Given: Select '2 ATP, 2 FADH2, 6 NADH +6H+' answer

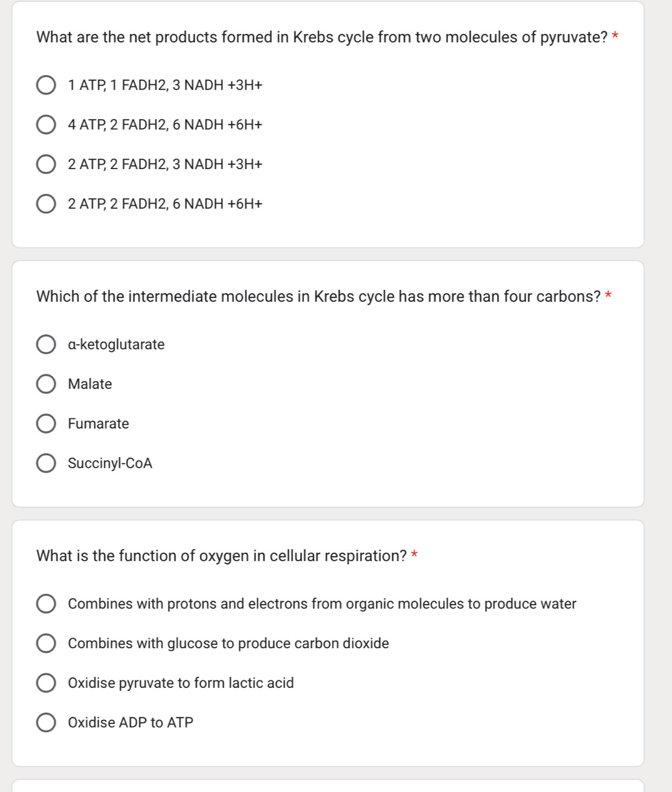Looking at the screenshot, I should coord(46,204).
